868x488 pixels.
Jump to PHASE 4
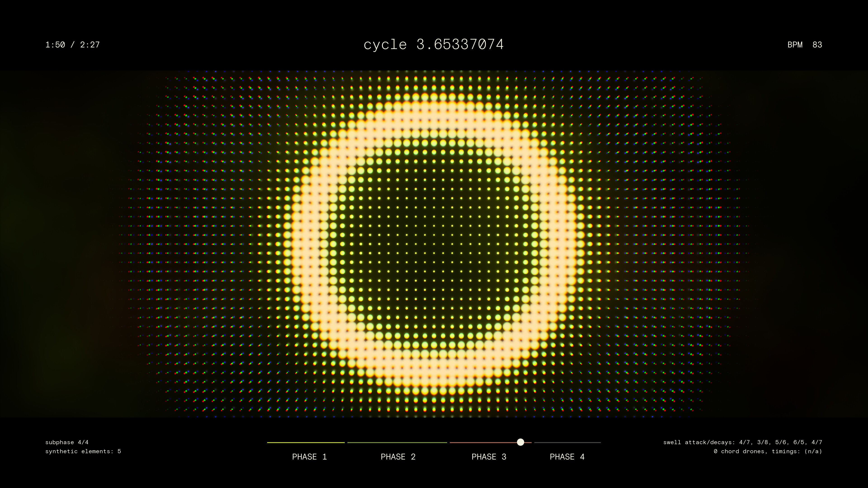(567, 457)
